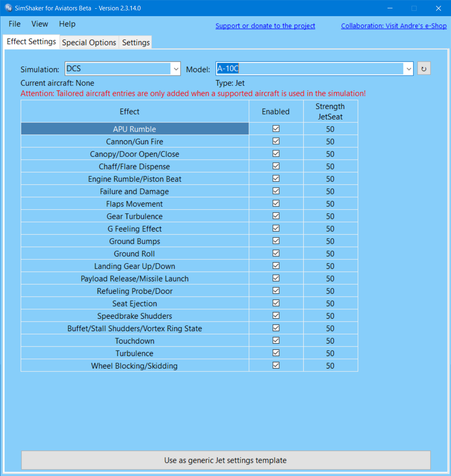Click Turbulence strength value 50
The width and height of the screenshot is (451, 476).
pyautogui.click(x=331, y=353)
